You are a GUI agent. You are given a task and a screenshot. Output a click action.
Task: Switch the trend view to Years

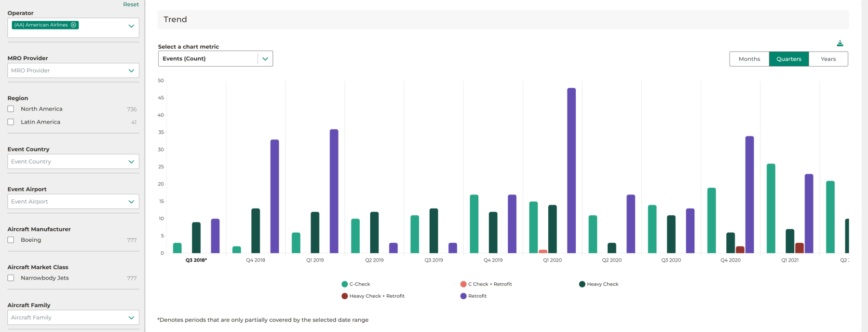point(828,59)
